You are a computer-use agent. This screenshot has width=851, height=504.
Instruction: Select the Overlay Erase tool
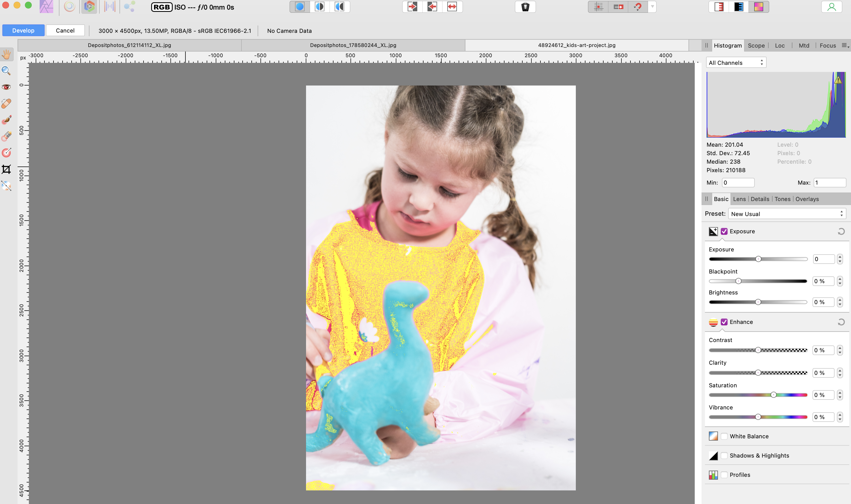[x=7, y=136]
